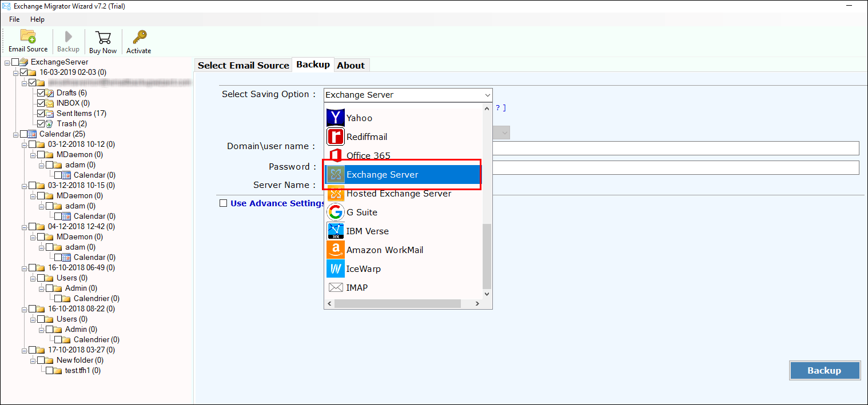The width and height of the screenshot is (868, 405).
Task: Open the File menu
Action: (14, 19)
